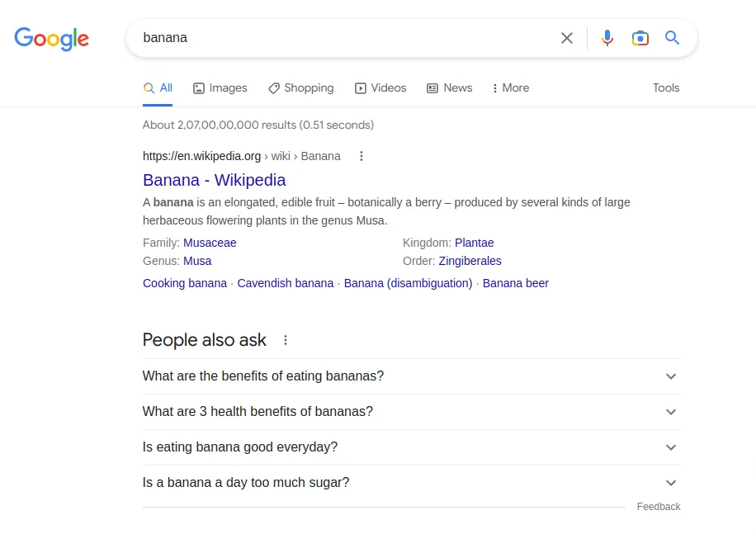Image resolution: width=756 pixels, height=553 pixels.
Task: Open search by image camera icon
Action: coord(640,38)
